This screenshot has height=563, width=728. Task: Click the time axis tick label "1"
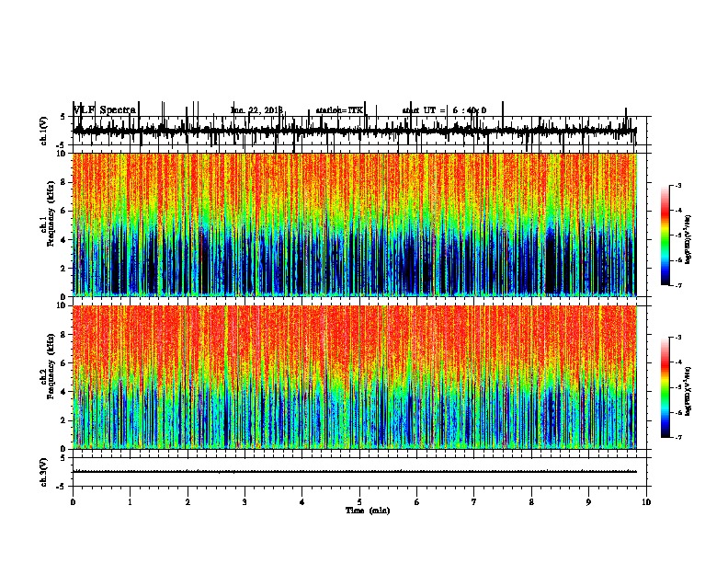(x=130, y=502)
